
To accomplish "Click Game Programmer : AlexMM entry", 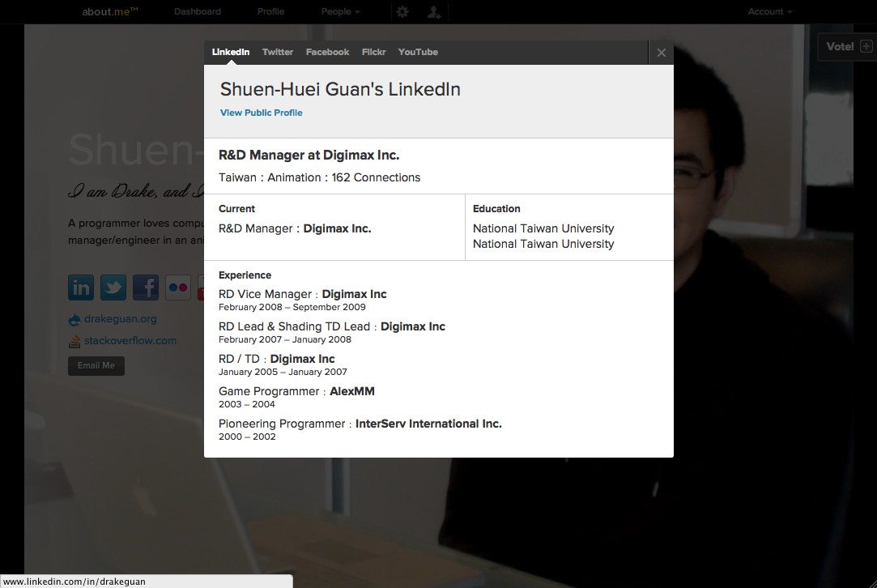I will click(x=296, y=392).
